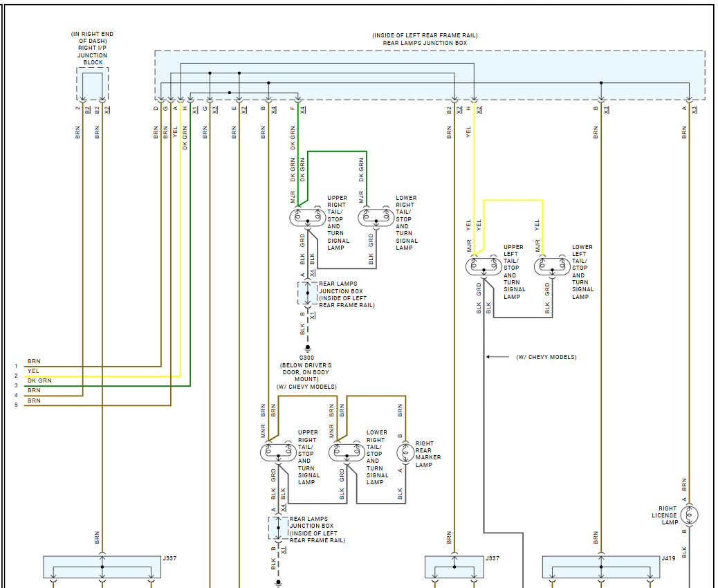Select the Upper Left Tail/Stop lamp symbol
Image resolution: width=718 pixels, height=588 pixels.
(x=484, y=266)
